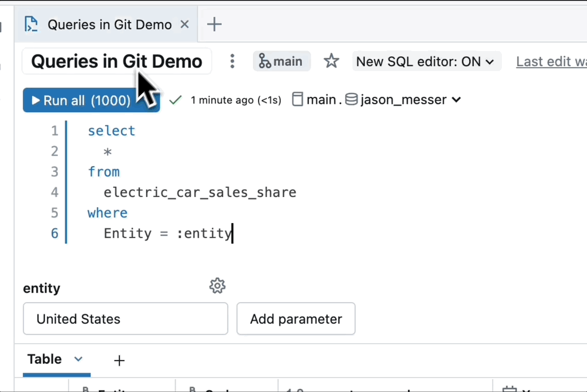The width and height of the screenshot is (587, 392).
Task: Select the Table tab below the parameters
Action: tap(44, 359)
